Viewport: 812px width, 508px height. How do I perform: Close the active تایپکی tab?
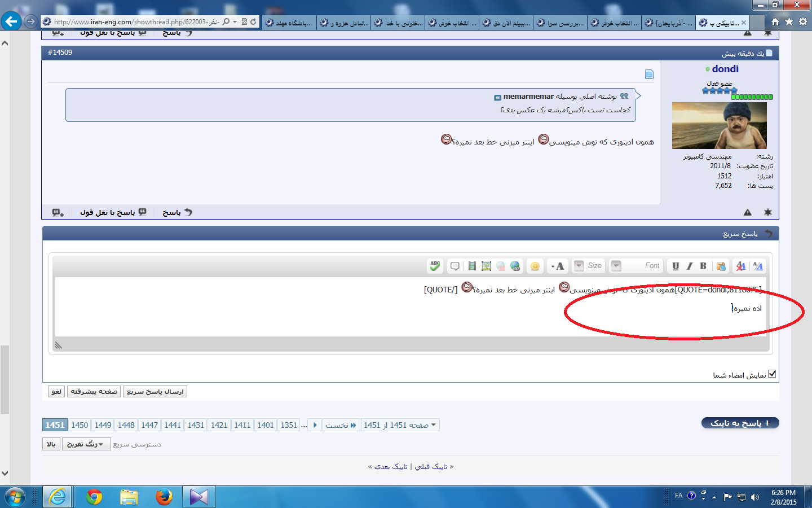pos(744,23)
